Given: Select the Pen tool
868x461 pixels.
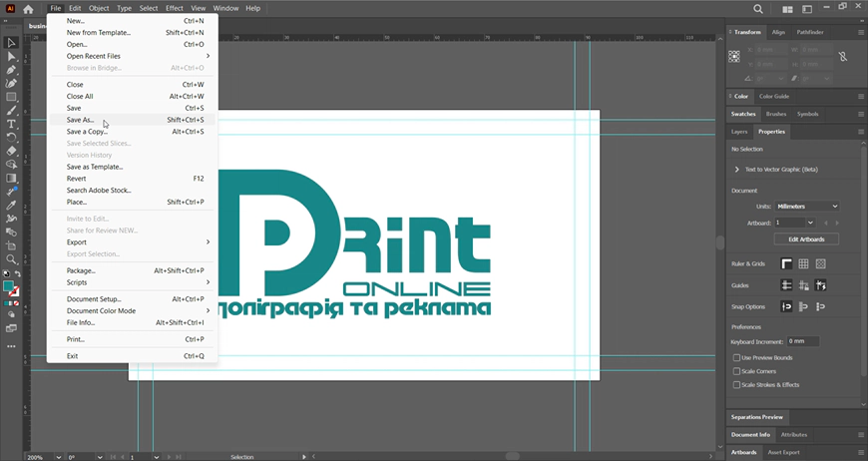Looking at the screenshot, I should (x=11, y=70).
